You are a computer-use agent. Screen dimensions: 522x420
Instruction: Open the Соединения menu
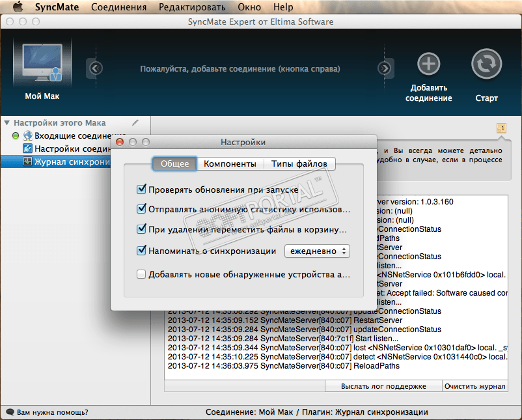click(119, 7)
